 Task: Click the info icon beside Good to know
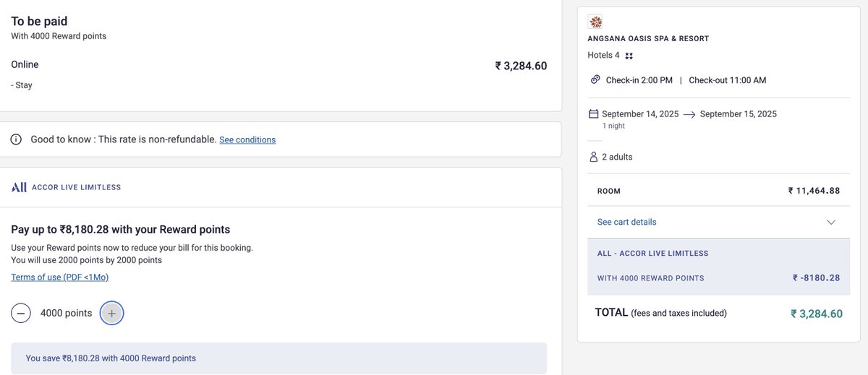(16, 139)
